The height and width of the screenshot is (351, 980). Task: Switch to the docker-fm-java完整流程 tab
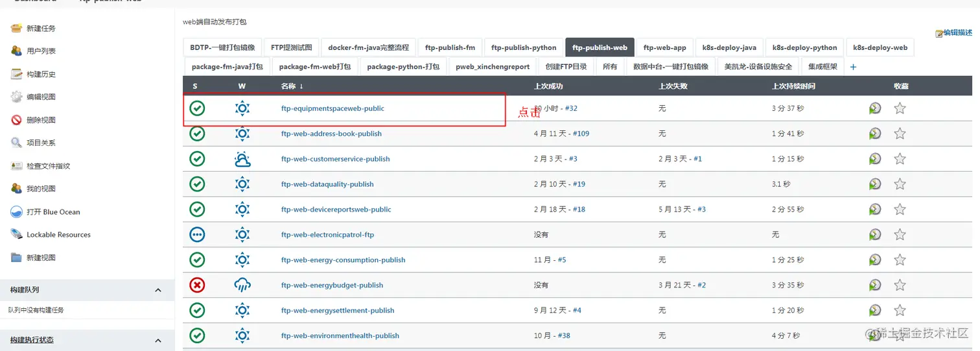tap(368, 47)
